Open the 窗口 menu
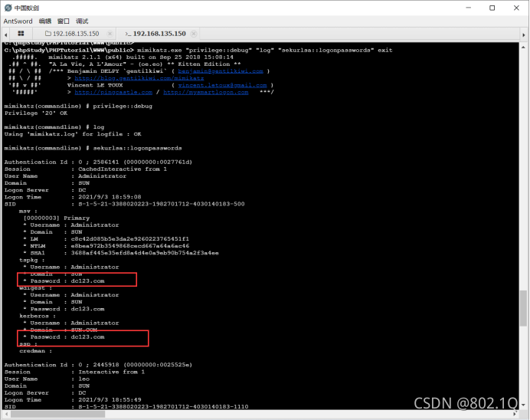The height and width of the screenshot is (420, 530). coord(64,21)
